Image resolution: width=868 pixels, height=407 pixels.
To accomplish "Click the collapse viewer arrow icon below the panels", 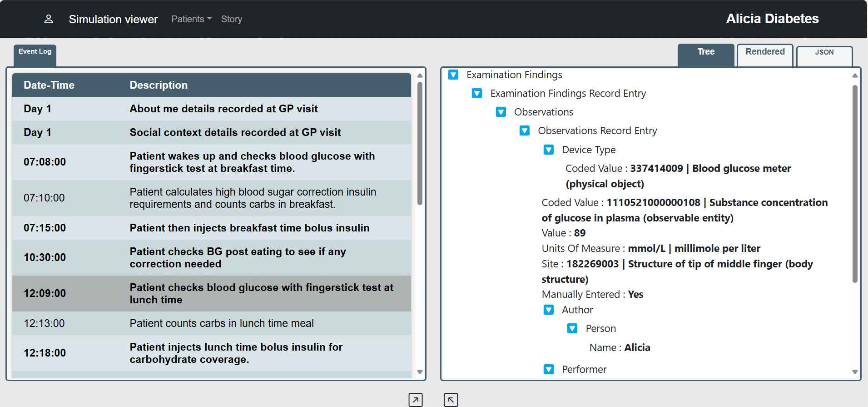I will pyautogui.click(x=450, y=399).
